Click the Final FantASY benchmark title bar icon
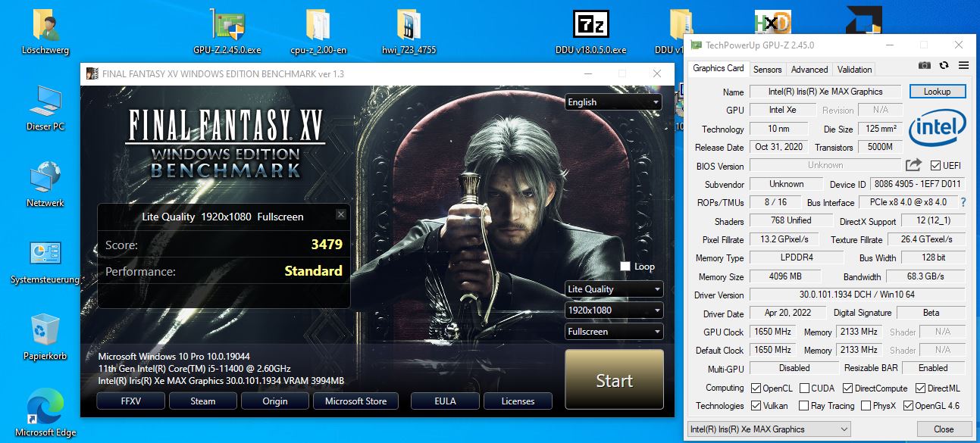This screenshot has width=980, height=443. [x=92, y=73]
